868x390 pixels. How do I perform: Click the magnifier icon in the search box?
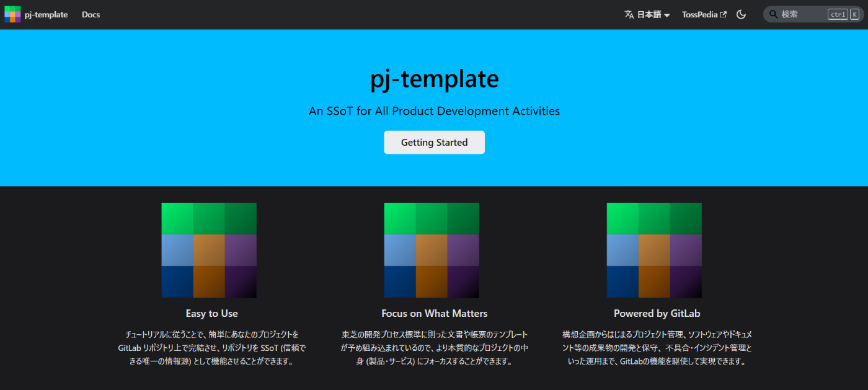click(773, 14)
